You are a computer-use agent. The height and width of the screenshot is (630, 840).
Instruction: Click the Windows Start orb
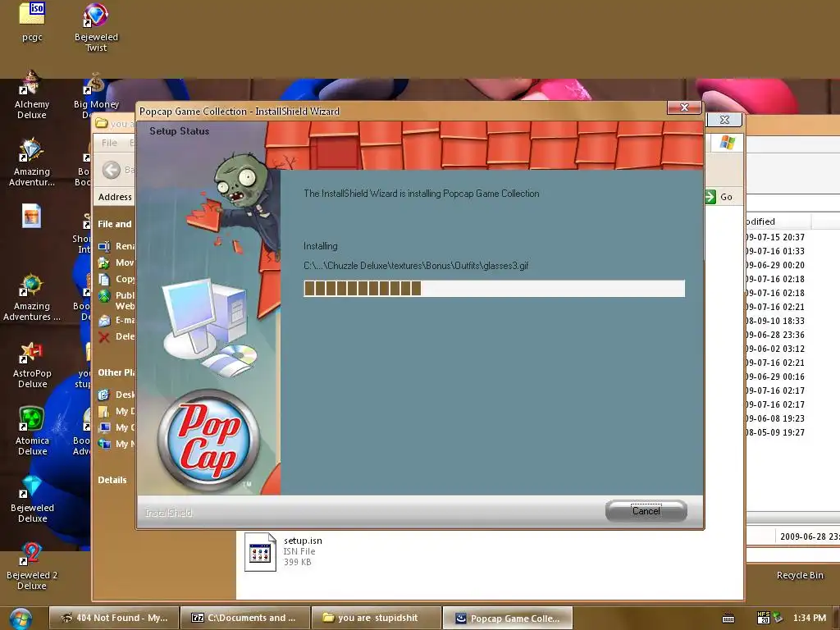(x=21, y=619)
